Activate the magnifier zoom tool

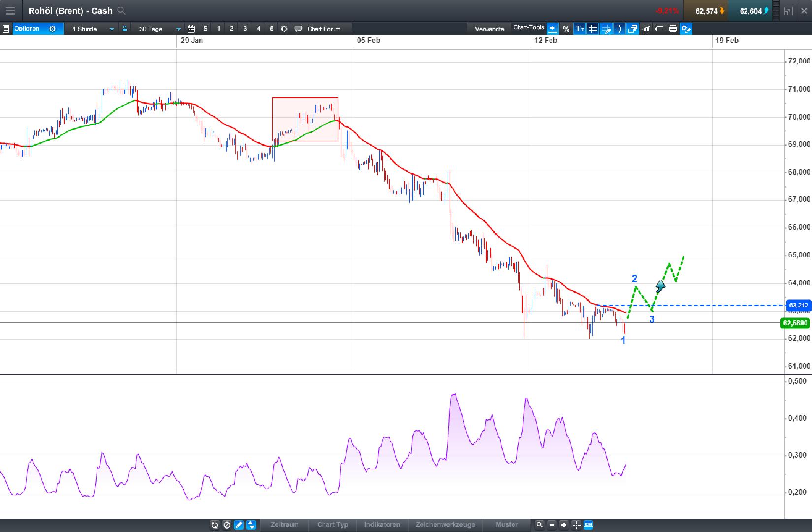(x=540, y=525)
